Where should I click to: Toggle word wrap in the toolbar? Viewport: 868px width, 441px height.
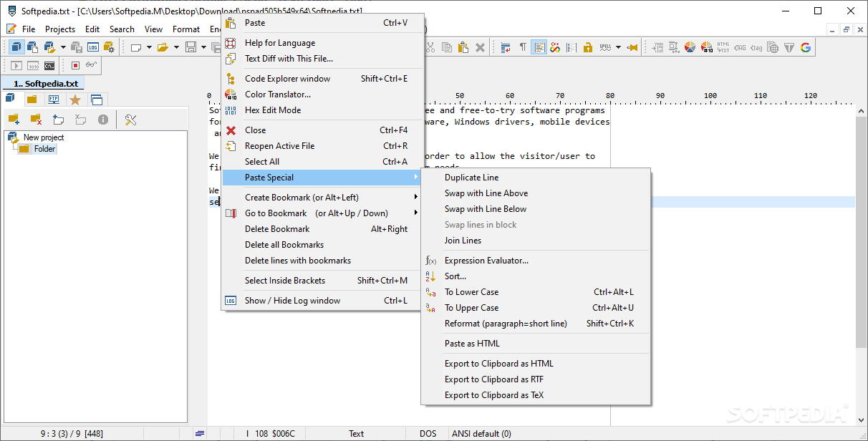click(x=506, y=47)
